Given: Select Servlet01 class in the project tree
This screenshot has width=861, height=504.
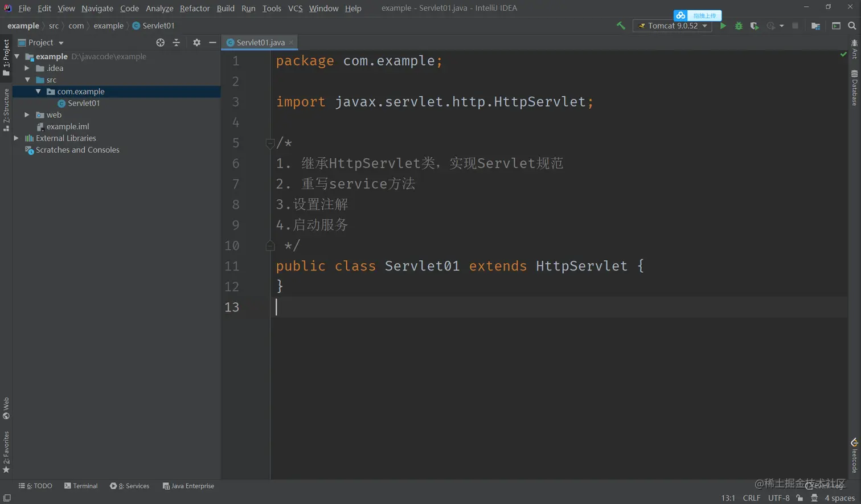Looking at the screenshot, I should [79, 103].
